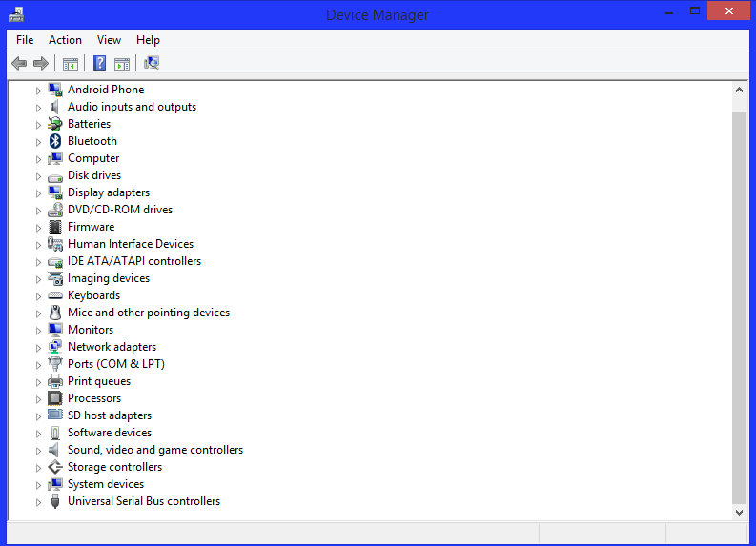Expand the Network adapters category
Viewport: 756px width, 546px height.
(38, 348)
